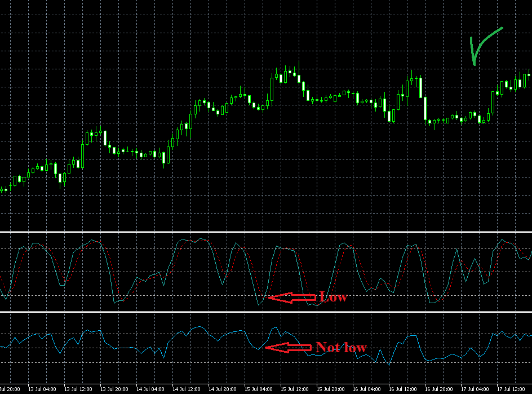This screenshot has height=395, width=532.
Task: Select the 14 Jul 20:00 time label
Action: pos(222,389)
